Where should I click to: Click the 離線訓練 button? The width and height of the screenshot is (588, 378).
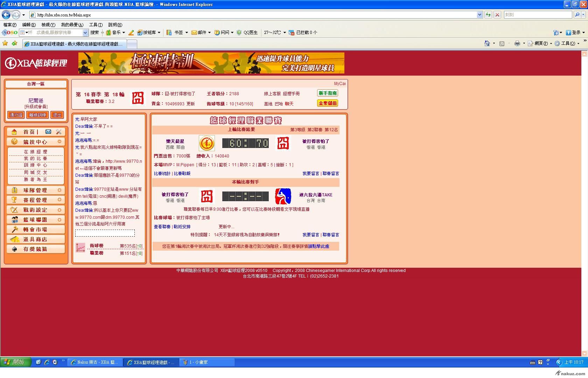[x=37, y=115]
